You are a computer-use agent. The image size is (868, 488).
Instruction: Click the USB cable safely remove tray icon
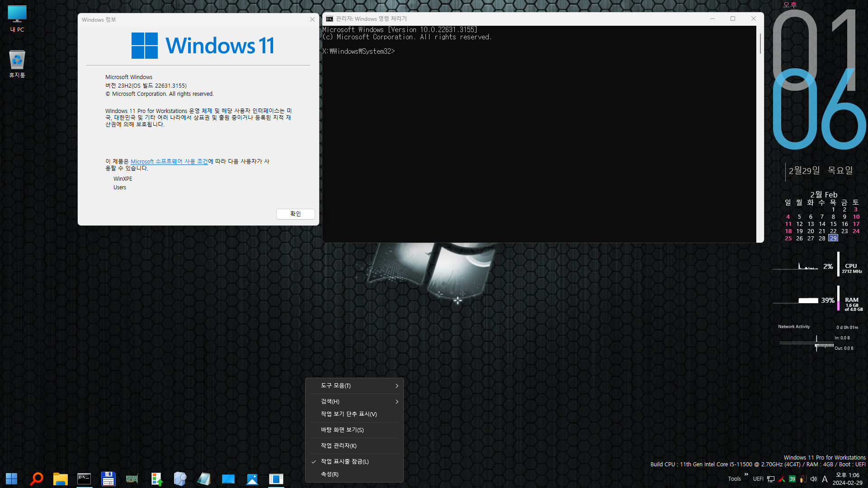click(803, 479)
